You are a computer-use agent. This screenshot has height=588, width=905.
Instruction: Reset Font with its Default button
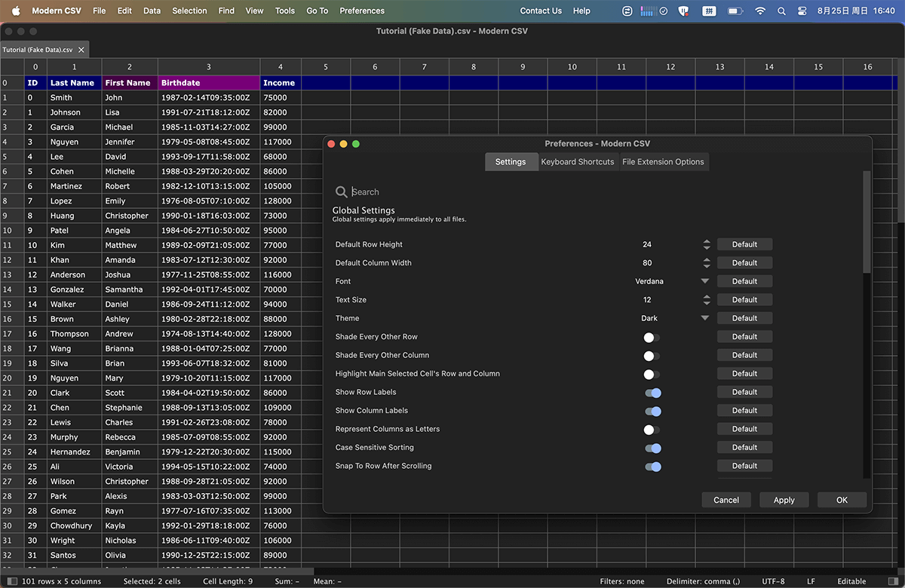[744, 281]
